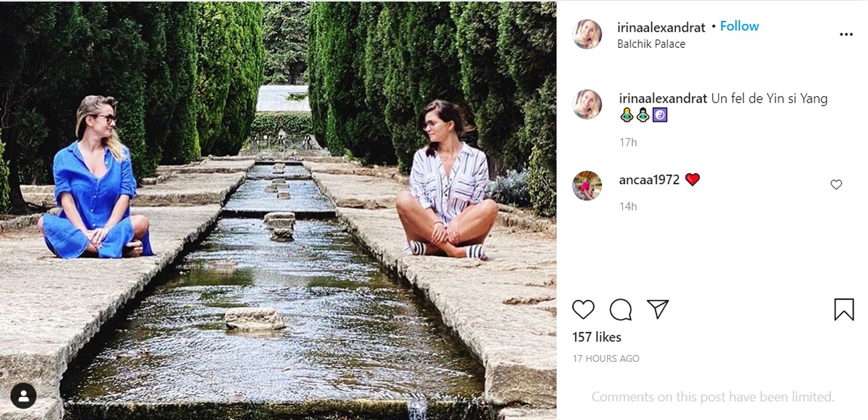Like the post with the heart icon
The image size is (868, 420).
tap(583, 310)
